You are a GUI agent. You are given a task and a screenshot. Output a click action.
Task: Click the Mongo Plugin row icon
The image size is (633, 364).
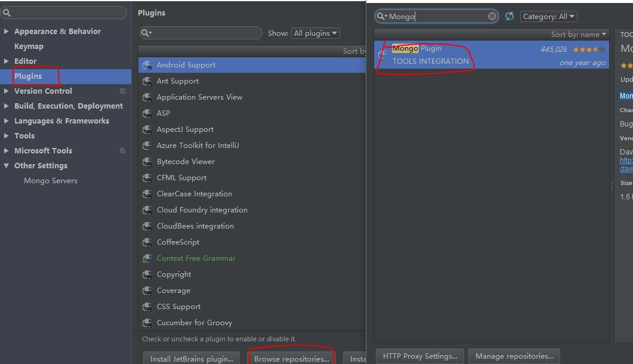382,54
